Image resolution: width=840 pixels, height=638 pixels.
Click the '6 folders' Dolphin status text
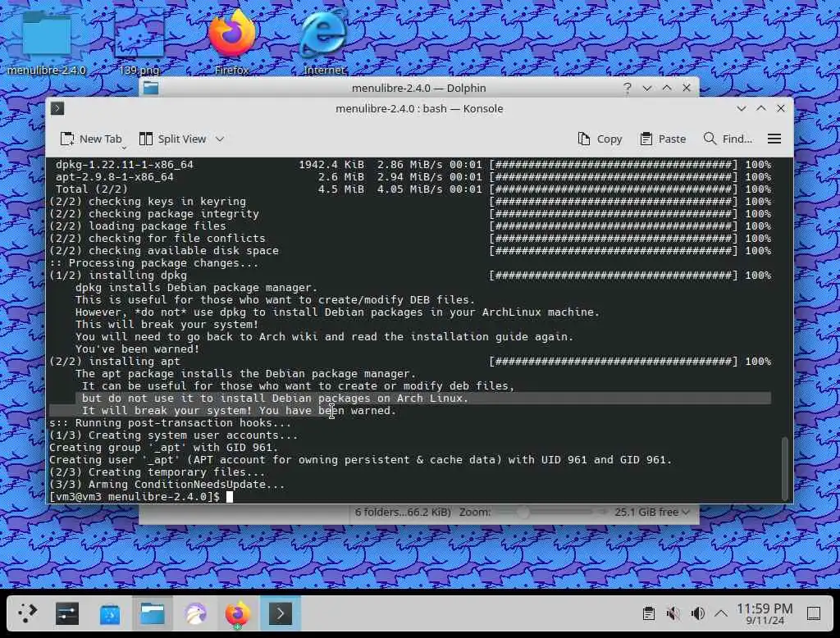click(x=402, y=512)
